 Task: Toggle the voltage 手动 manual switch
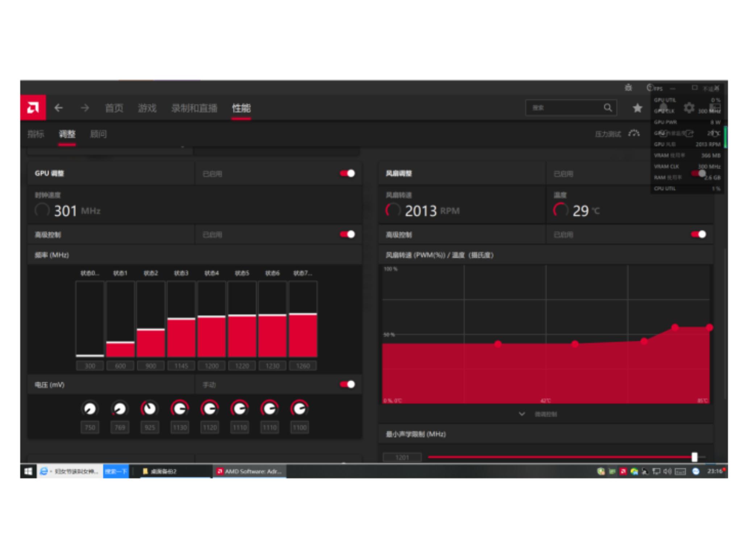[x=347, y=385]
